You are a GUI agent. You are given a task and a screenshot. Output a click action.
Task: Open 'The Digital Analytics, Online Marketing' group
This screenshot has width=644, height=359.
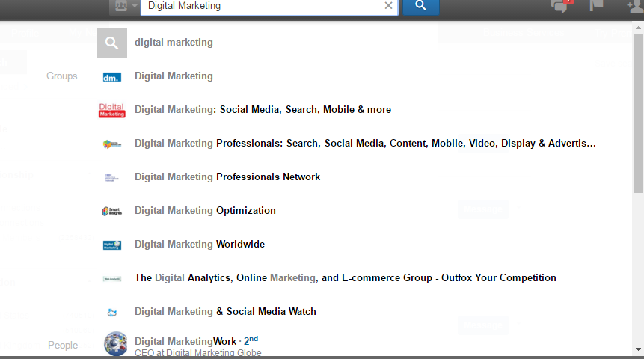point(346,278)
